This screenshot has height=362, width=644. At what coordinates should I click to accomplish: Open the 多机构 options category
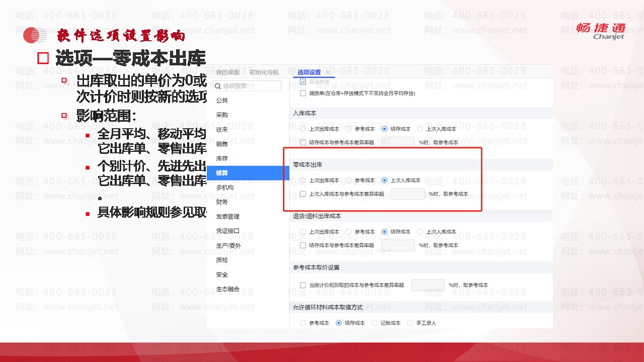[x=224, y=188]
